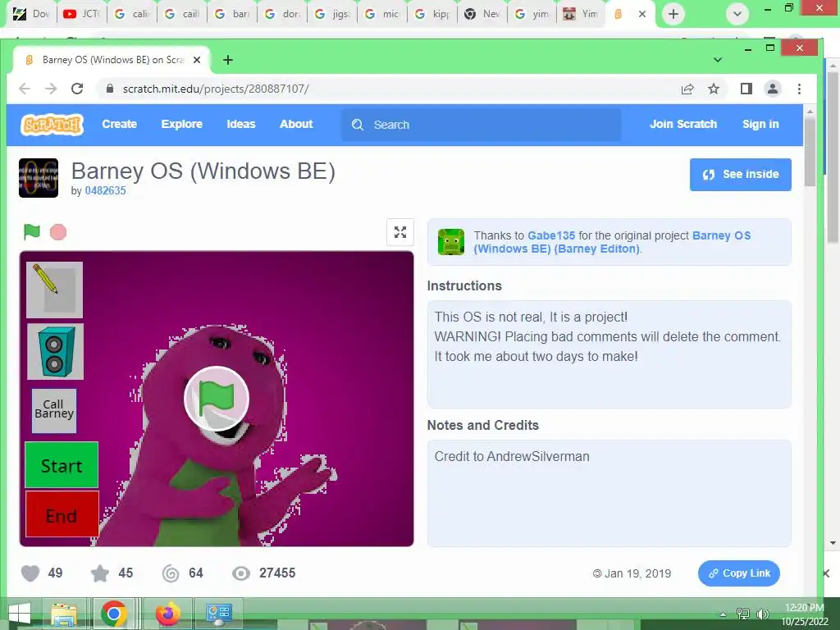This screenshot has width=840, height=630.
Task: Show hidden tray icons
Action: (x=723, y=614)
